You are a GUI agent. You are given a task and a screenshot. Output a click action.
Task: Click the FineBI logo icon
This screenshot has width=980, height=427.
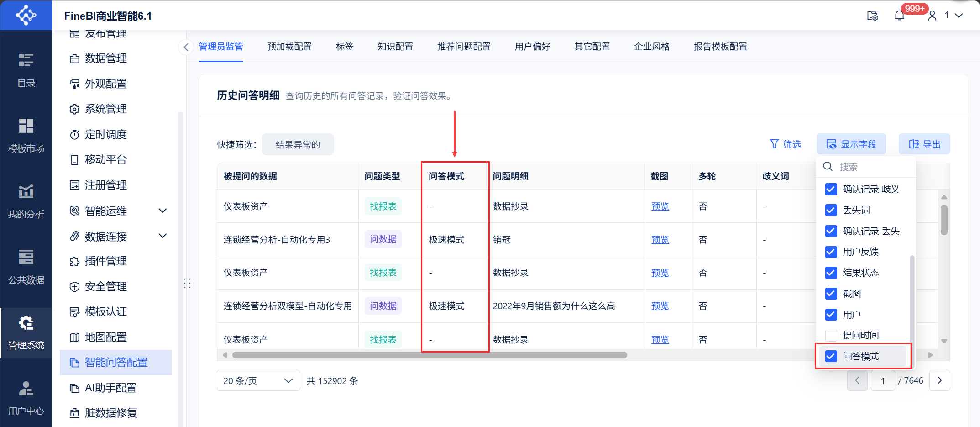pos(26,15)
